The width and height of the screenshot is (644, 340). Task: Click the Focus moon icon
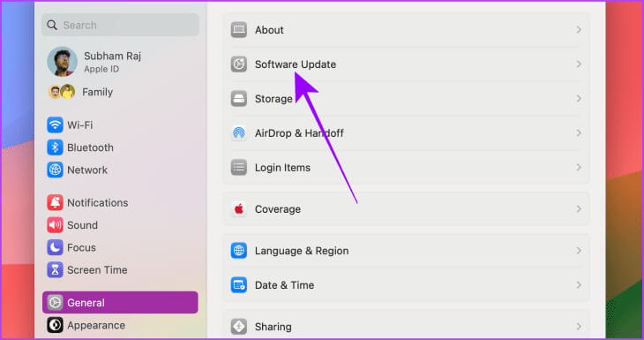pyautogui.click(x=55, y=247)
